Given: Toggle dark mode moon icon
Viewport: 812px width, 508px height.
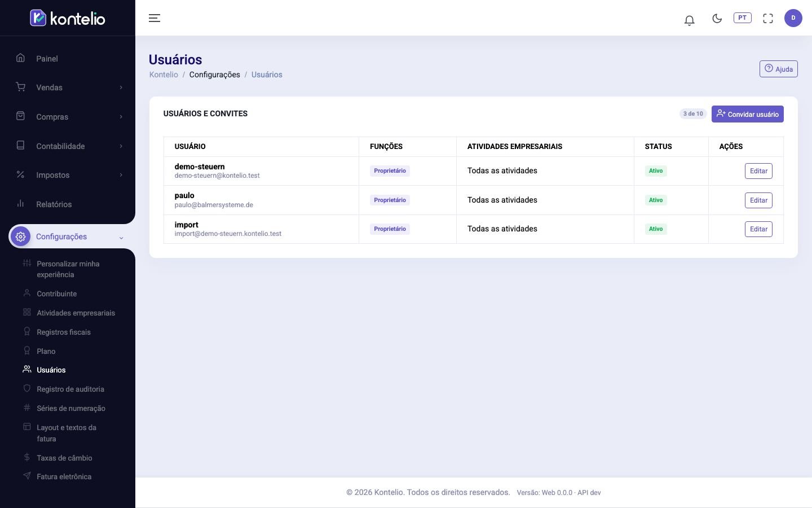Looking at the screenshot, I should pos(717,18).
